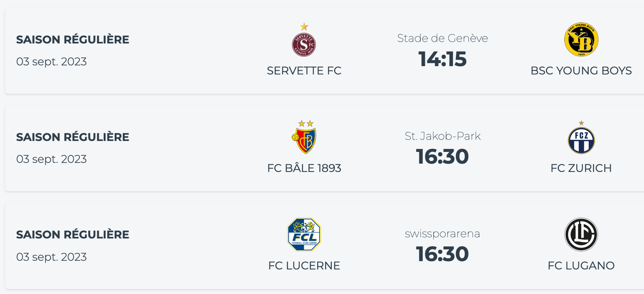Open the BSC YOUNG BOYS team name
Screen dimensions: 644x294
581,71
